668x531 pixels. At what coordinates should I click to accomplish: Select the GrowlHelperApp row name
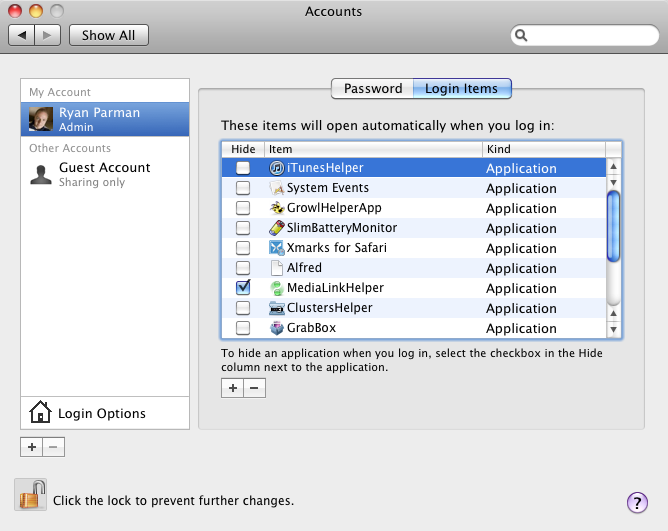[x=334, y=208]
